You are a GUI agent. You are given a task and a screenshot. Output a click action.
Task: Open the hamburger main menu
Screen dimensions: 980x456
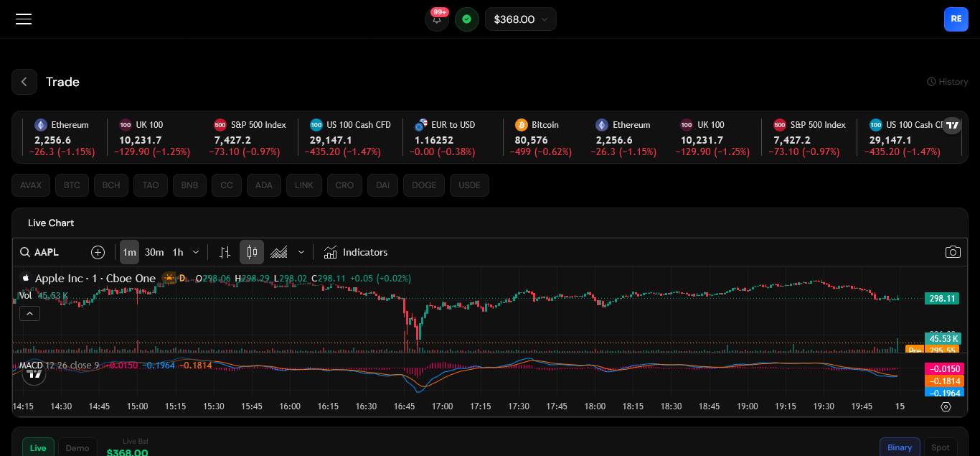pos(24,19)
